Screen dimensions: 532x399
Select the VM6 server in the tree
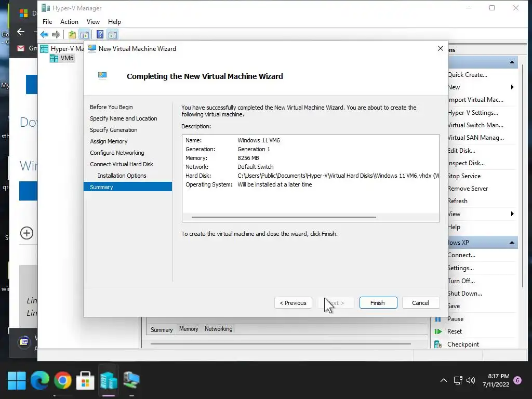pyautogui.click(x=62, y=58)
